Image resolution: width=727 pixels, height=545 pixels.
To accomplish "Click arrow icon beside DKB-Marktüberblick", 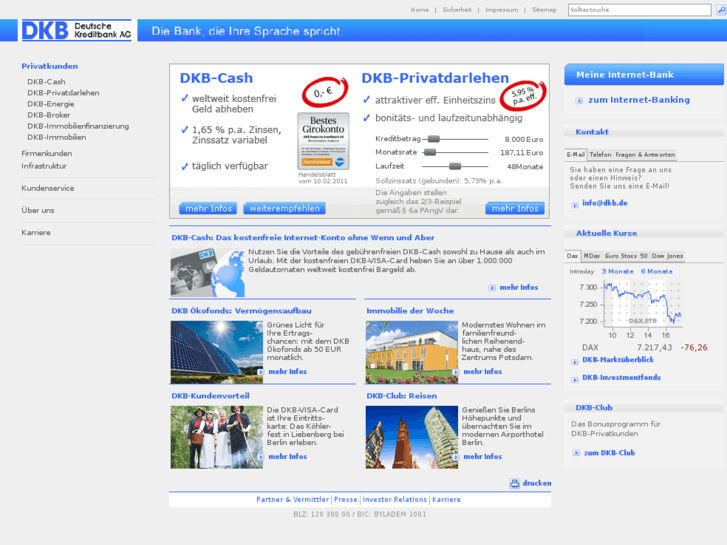I will 575,362.
